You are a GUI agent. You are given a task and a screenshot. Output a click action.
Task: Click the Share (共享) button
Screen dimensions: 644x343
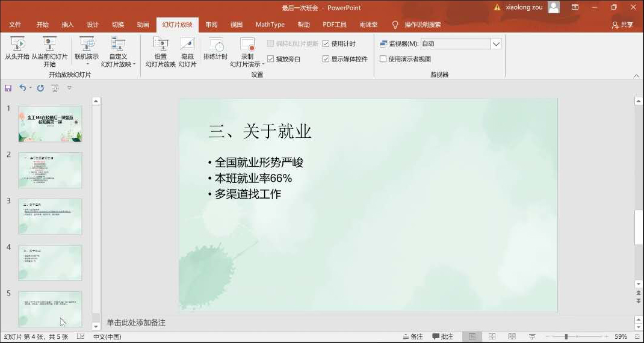point(622,25)
